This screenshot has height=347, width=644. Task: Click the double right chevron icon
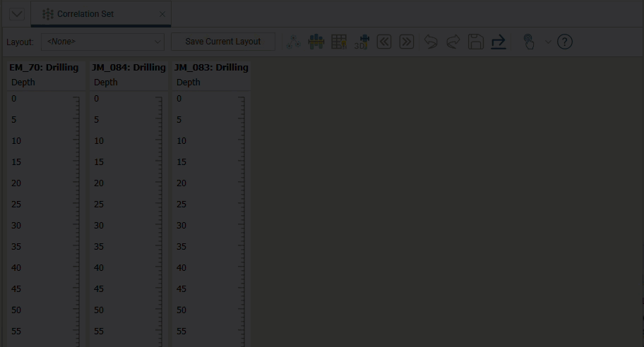(406, 42)
